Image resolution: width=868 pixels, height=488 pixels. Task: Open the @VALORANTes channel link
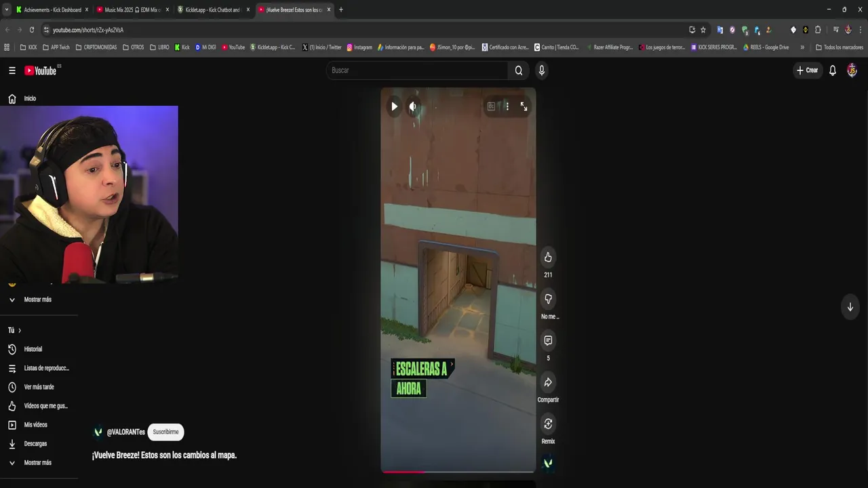tap(125, 432)
